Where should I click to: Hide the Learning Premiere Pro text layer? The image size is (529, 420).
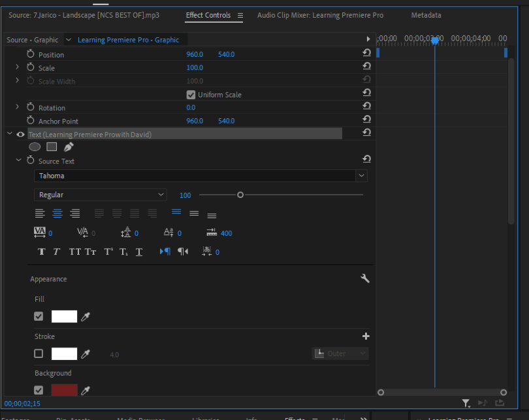pyautogui.click(x=20, y=134)
